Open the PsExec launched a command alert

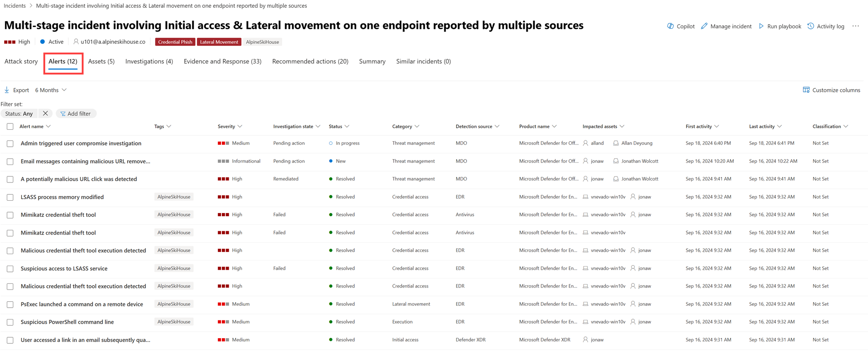[82, 304]
